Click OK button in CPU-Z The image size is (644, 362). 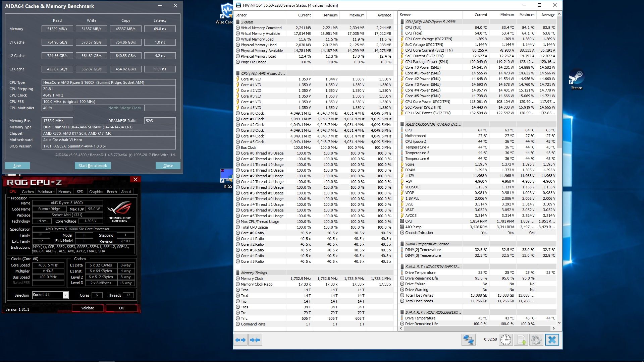click(121, 308)
